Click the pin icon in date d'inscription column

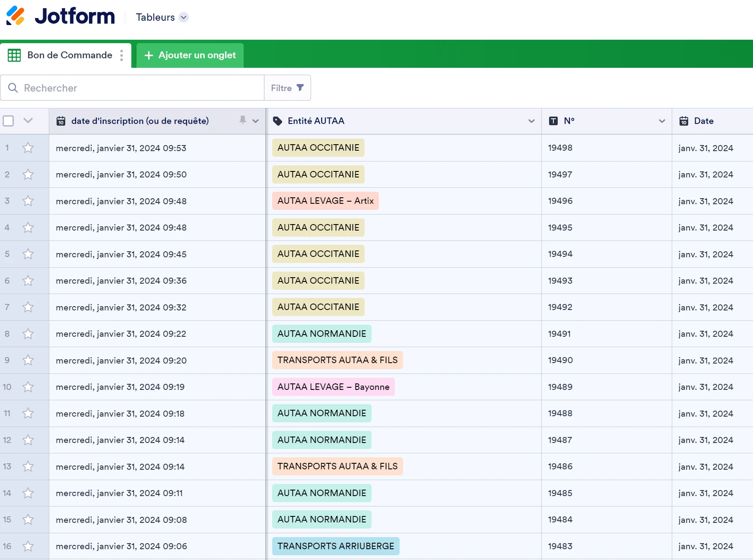pyautogui.click(x=243, y=120)
